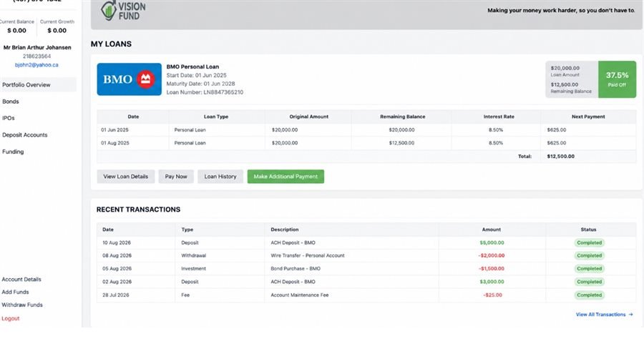Click the $20,000.00 Loan Amount summary
Viewport: 644px width, 339px height.
tap(565, 71)
